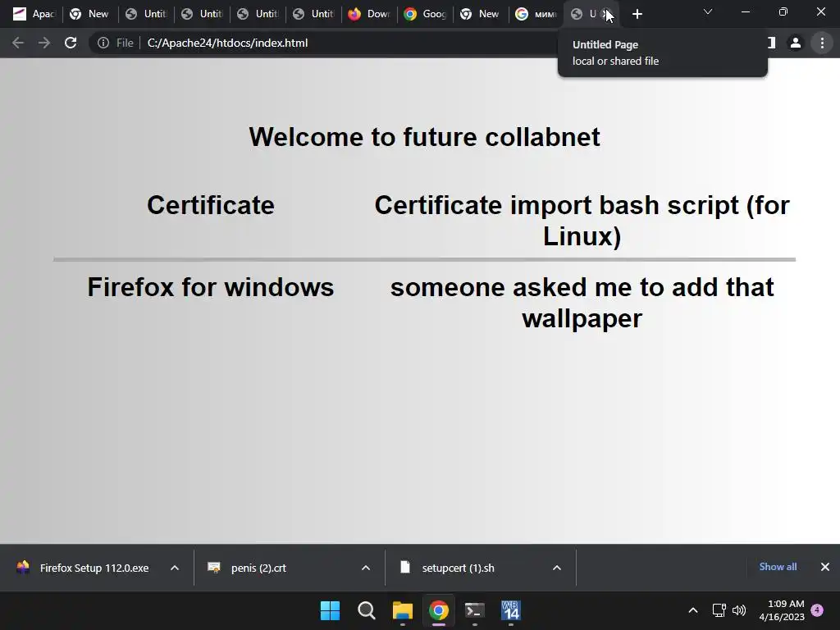Open the volume control in tray

[739, 610]
